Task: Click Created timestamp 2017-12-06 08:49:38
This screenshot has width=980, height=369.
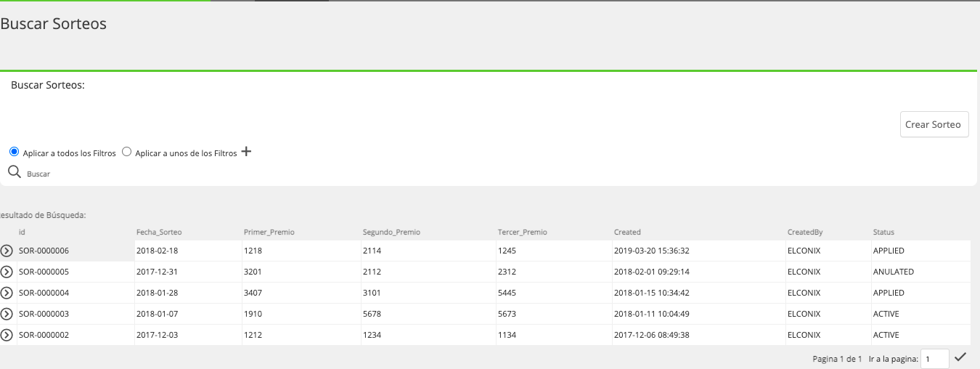Action: pos(651,335)
